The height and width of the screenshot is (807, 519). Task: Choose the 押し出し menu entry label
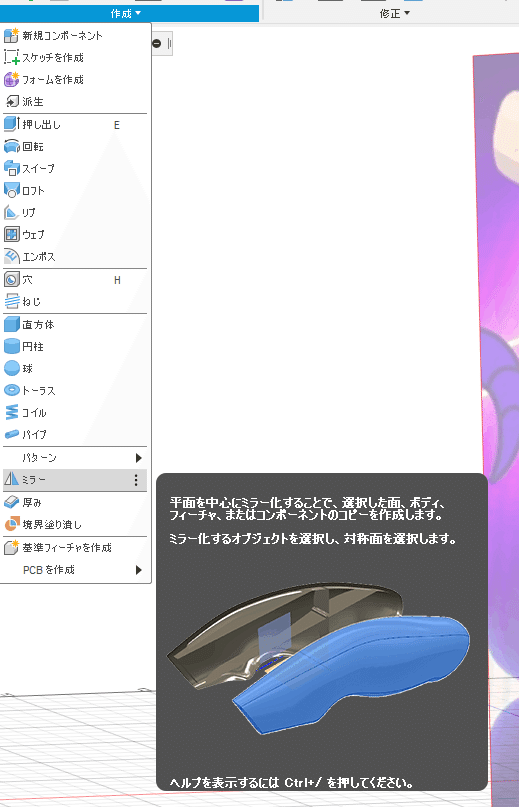click(x=41, y=125)
